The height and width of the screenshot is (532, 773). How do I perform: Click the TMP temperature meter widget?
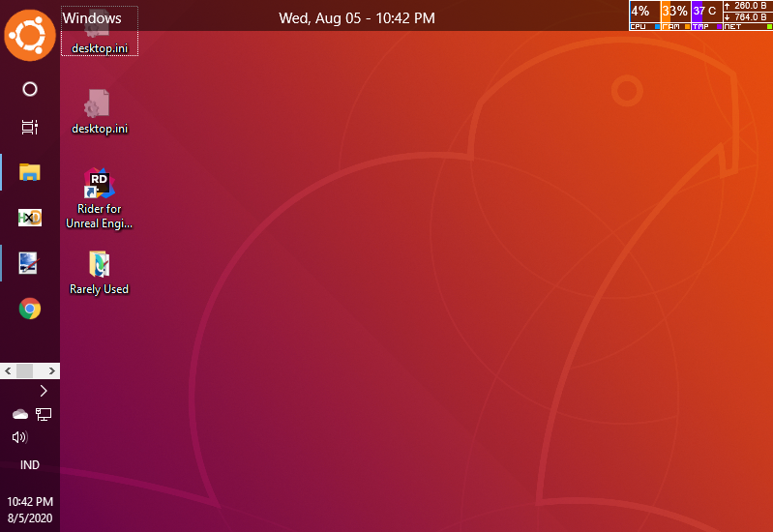(707, 15)
